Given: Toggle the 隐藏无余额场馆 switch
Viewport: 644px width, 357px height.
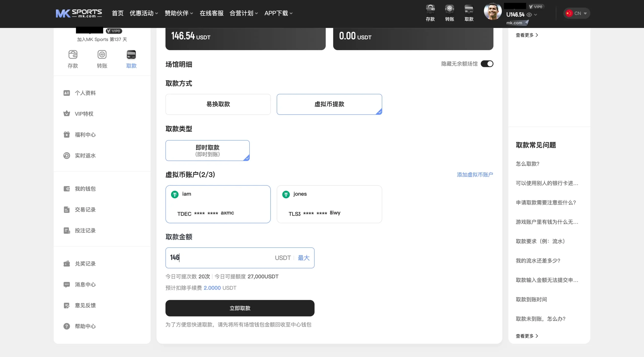Looking at the screenshot, I should [487, 64].
